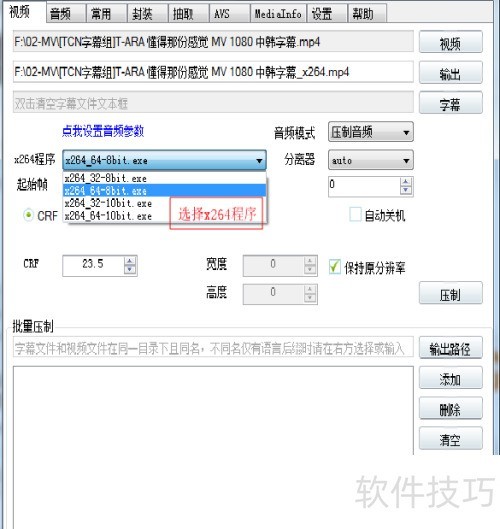Increase the CRF value with up arrow
Viewport: 500px width, 529px height.
130,261
